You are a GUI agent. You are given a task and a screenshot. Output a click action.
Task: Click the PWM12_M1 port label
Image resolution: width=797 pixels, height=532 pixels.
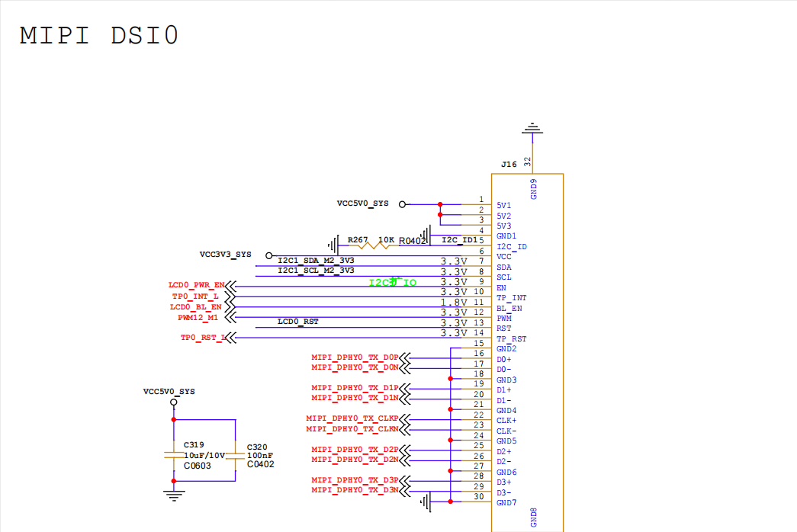pos(198,318)
